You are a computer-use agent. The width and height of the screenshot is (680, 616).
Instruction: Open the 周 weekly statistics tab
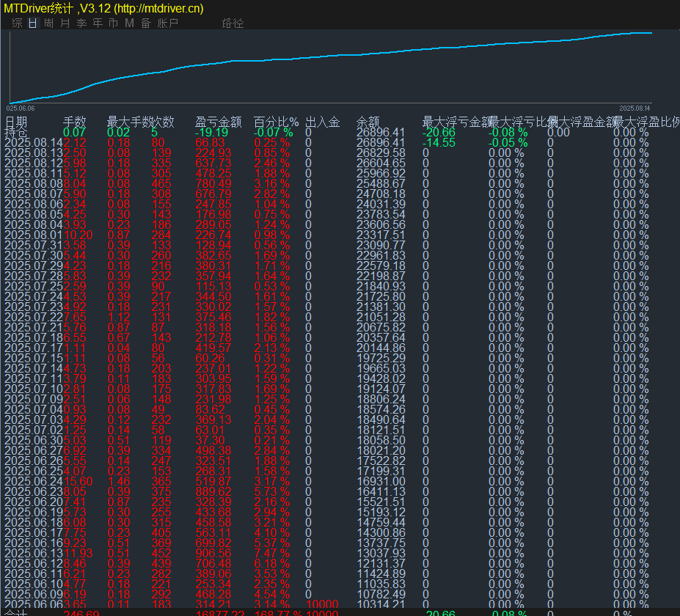coord(49,23)
